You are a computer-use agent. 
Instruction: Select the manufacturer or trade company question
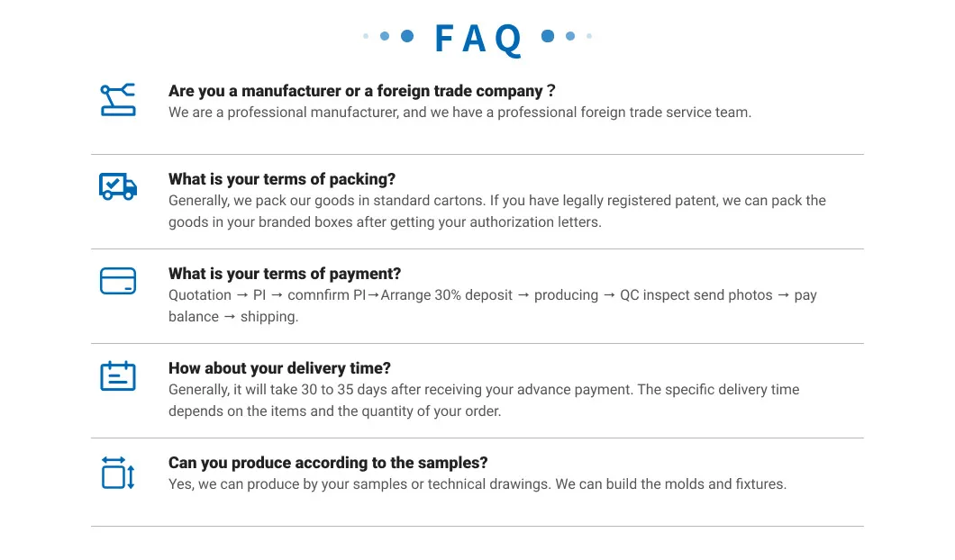point(361,91)
